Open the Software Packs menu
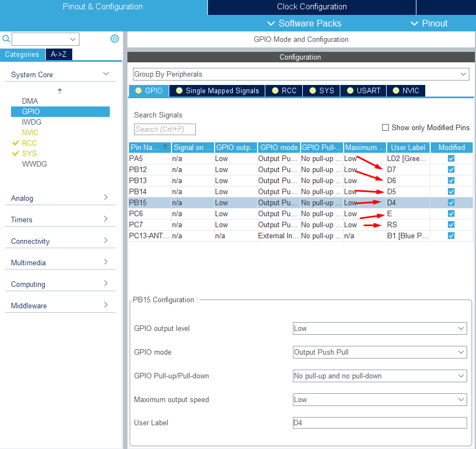This screenshot has width=476, height=449. [x=304, y=23]
